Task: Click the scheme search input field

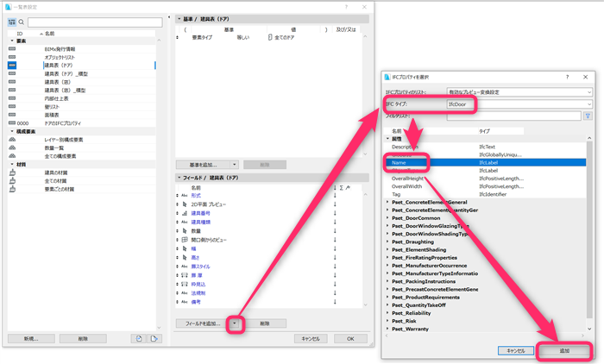Action: (95, 22)
